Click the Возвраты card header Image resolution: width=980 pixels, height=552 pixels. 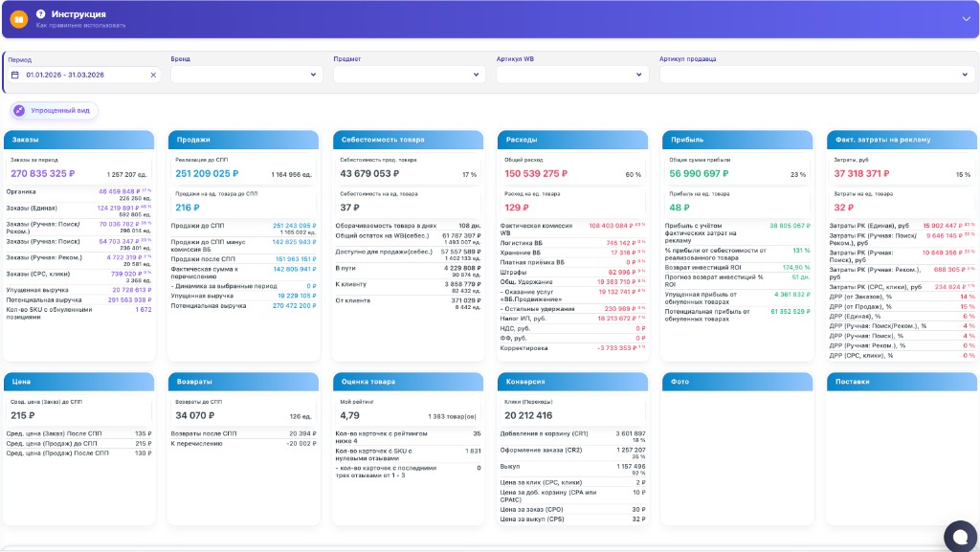[243, 382]
